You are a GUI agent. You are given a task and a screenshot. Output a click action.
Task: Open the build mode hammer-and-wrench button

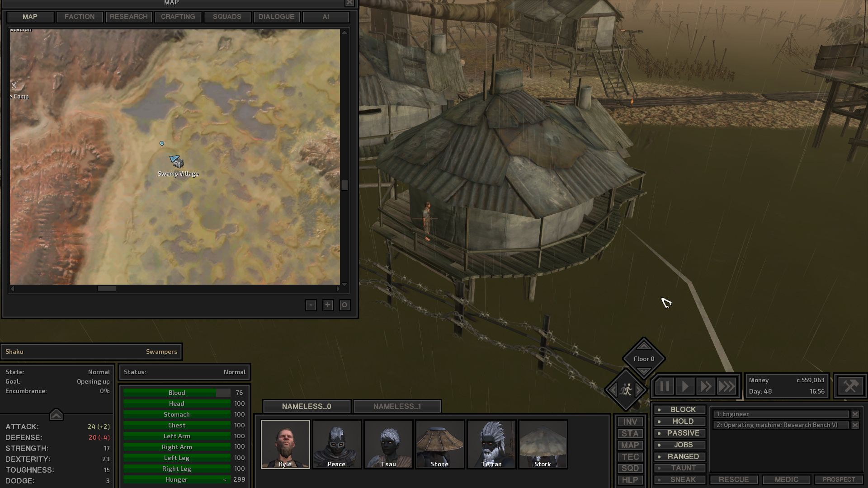coord(850,386)
